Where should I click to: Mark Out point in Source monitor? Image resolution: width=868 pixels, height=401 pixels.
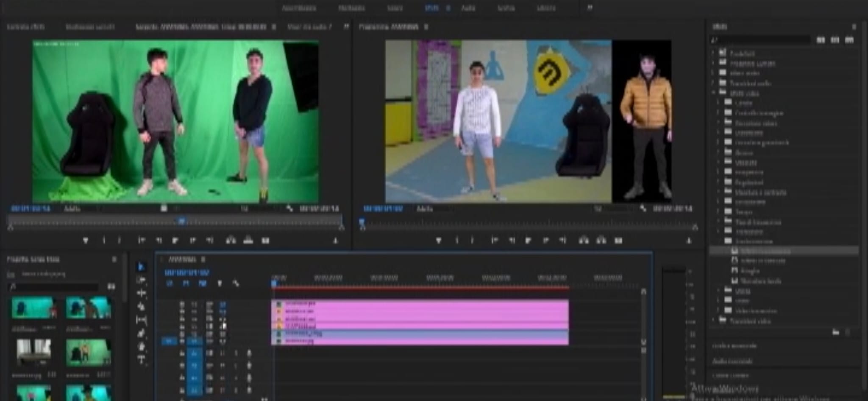120,241
